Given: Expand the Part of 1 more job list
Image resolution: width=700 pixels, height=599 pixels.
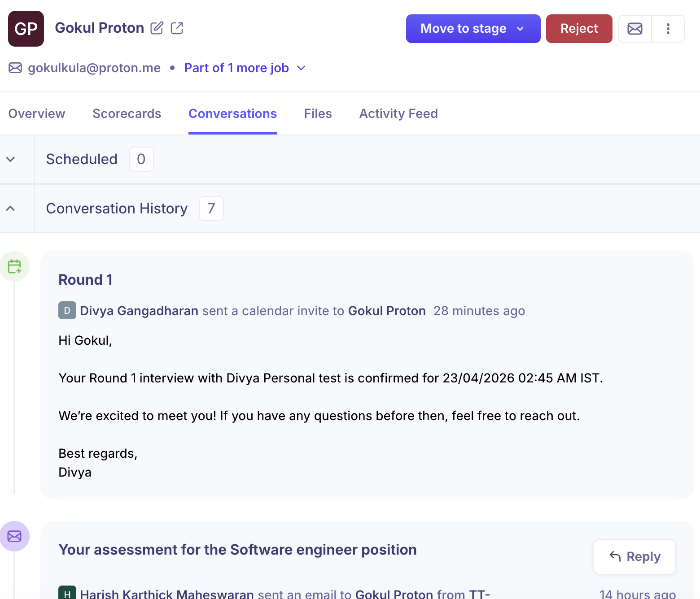Looking at the screenshot, I should 245,68.
